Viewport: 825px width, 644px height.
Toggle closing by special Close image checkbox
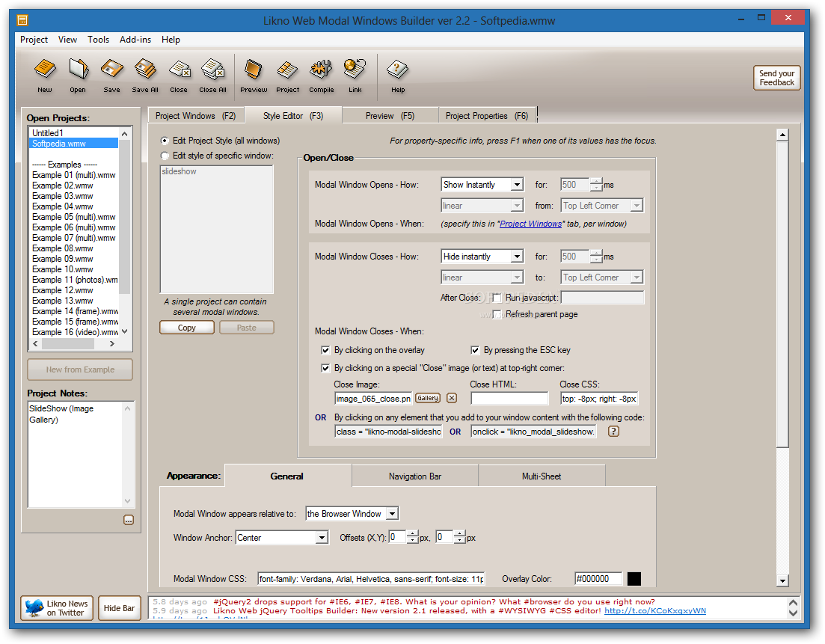click(325, 368)
